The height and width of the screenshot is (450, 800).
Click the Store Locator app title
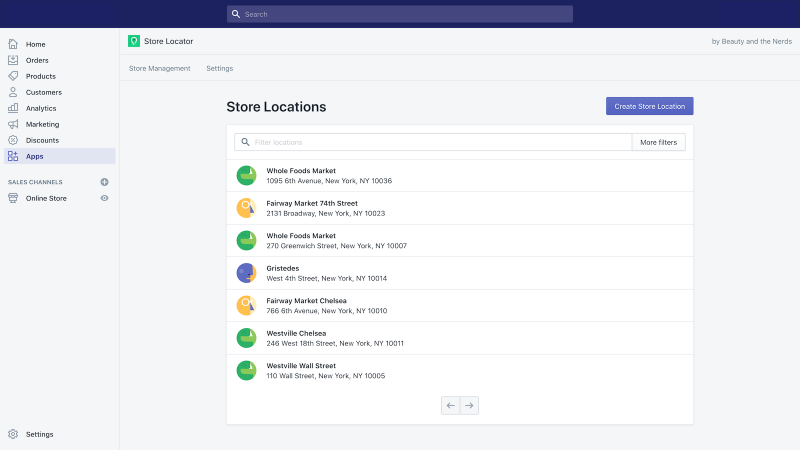click(168, 41)
